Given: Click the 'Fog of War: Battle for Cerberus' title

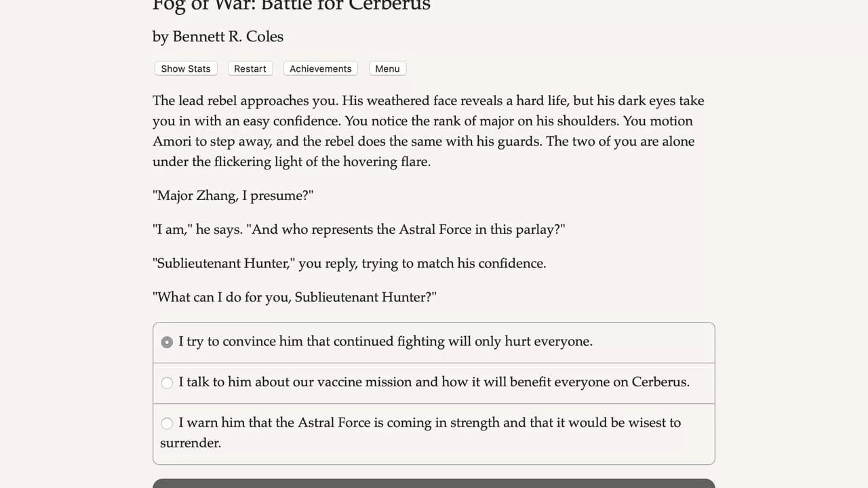Looking at the screenshot, I should 292,5.
